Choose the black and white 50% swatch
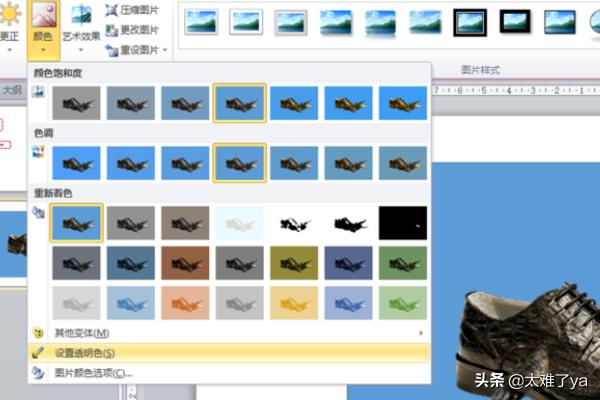This screenshot has width=600, height=400. [x=348, y=223]
